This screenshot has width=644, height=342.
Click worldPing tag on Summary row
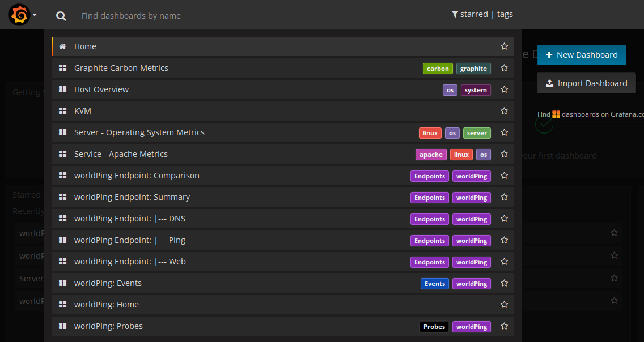click(472, 198)
